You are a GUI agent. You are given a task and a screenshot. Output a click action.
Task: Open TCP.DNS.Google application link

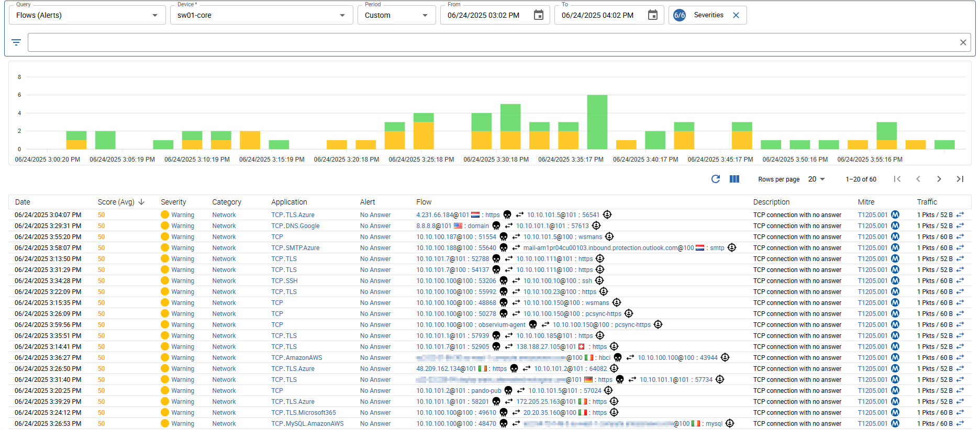pos(295,226)
